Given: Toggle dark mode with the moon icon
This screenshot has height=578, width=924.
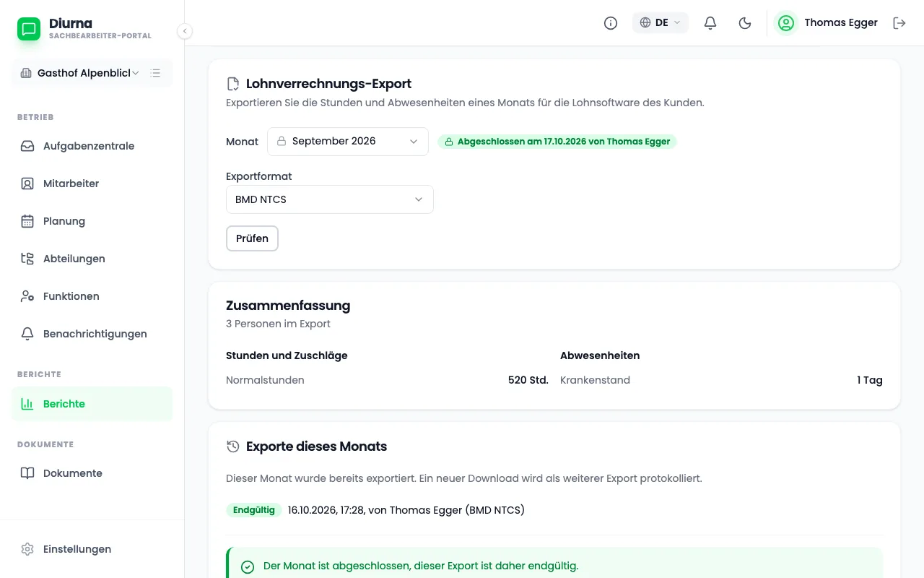Looking at the screenshot, I should [745, 23].
